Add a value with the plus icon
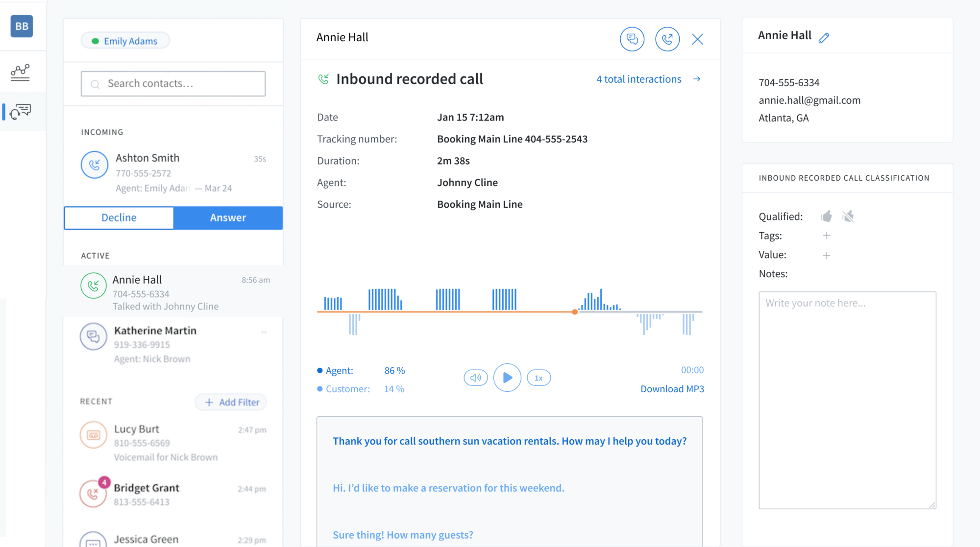980x547 pixels. click(x=827, y=256)
